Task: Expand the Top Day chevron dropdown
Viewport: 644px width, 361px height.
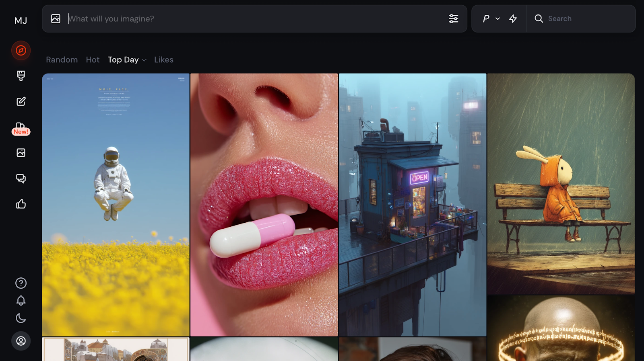Action: pyautogui.click(x=144, y=60)
